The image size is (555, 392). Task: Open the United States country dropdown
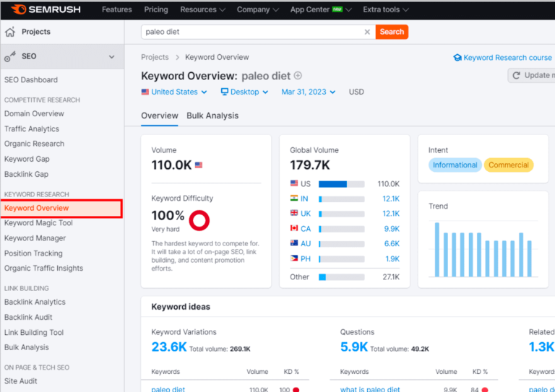tap(173, 92)
